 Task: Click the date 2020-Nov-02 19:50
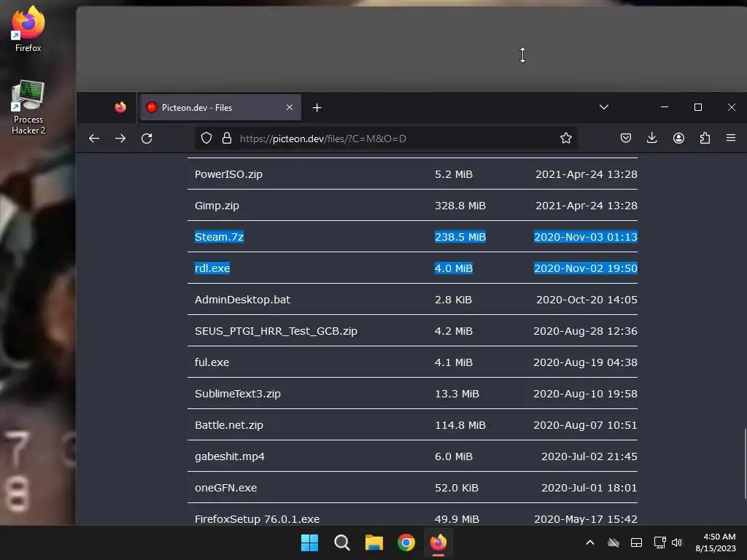[x=586, y=268]
